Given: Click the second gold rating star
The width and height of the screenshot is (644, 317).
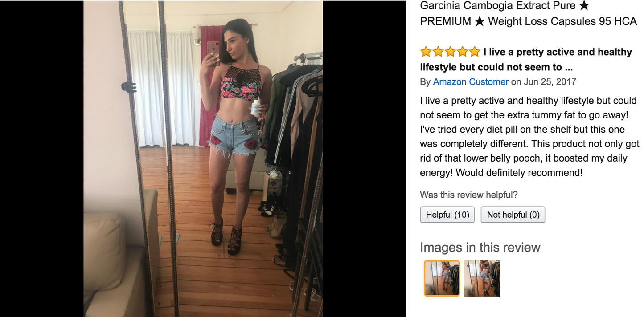Looking at the screenshot, I should (438, 52).
